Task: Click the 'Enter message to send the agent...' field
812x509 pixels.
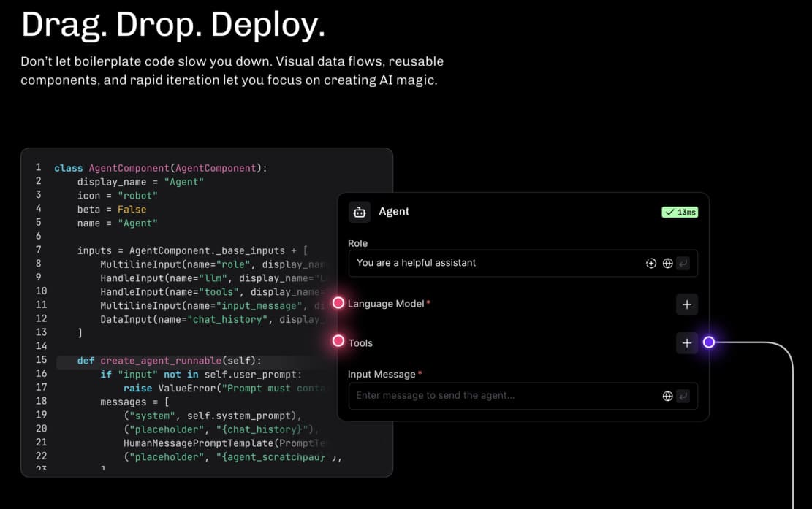Action: (x=523, y=397)
